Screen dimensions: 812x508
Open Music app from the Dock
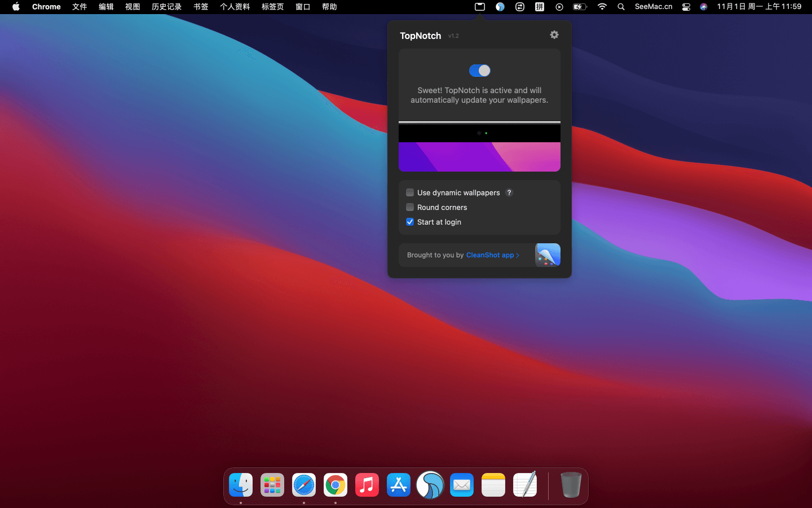pos(367,485)
